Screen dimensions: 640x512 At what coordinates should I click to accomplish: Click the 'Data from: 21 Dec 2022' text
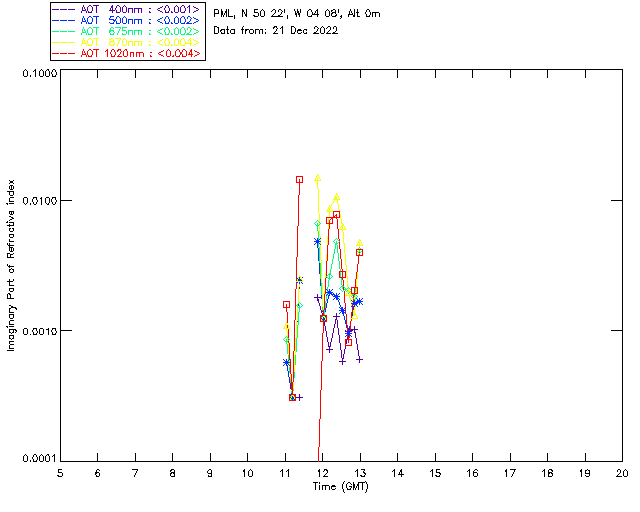click(x=276, y=31)
